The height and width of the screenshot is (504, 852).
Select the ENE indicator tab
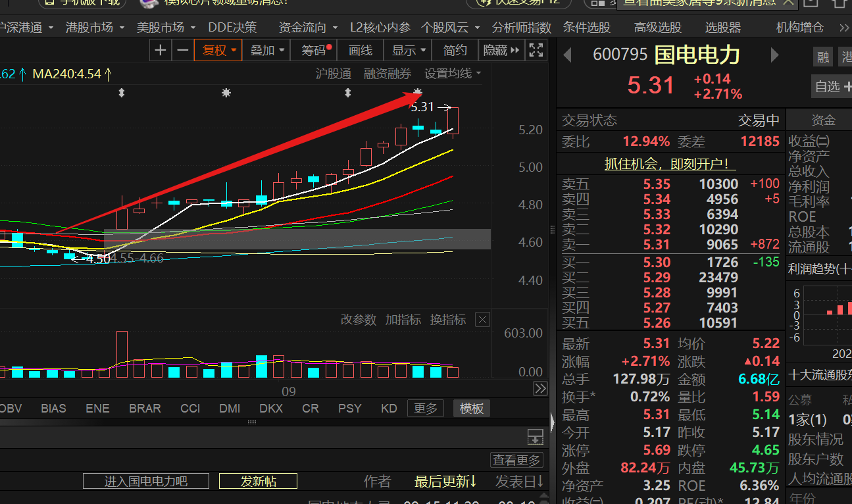[x=97, y=409]
